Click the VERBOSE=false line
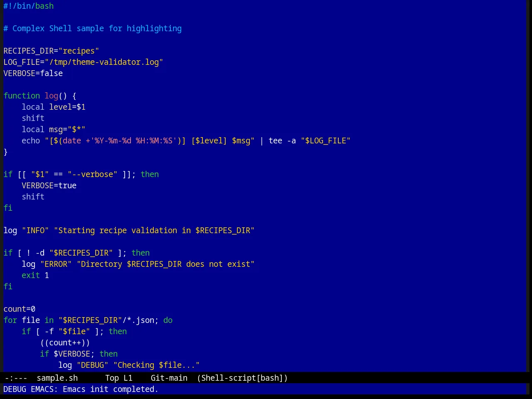Image resolution: width=532 pixels, height=399 pixels. 33,73
